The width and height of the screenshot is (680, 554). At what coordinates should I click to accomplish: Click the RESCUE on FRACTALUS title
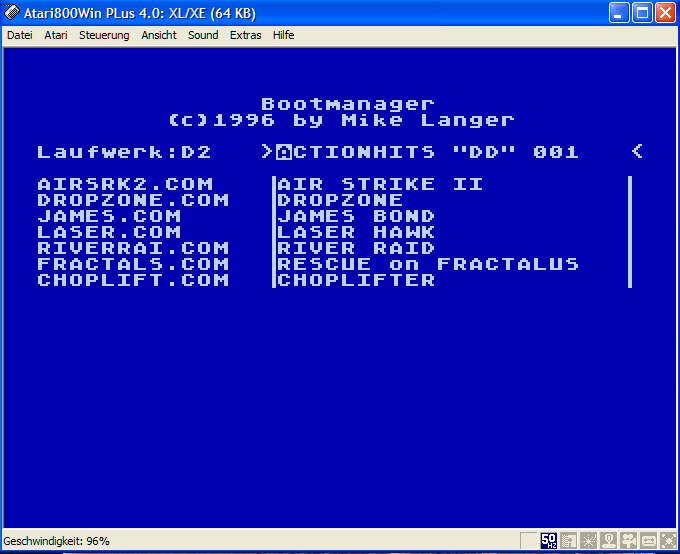(428, 264)
